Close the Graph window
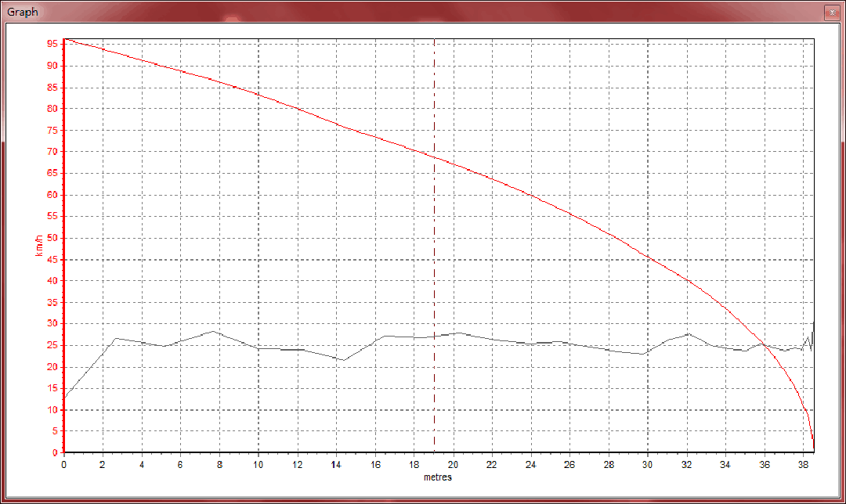This screenshot has height=504, width=846. click(x=832, y=13)
